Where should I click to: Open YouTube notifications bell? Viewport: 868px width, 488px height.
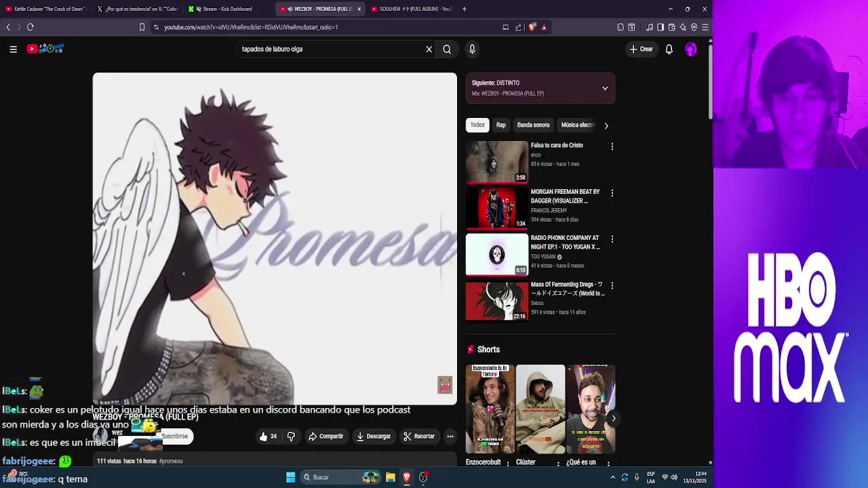[669, 49]
